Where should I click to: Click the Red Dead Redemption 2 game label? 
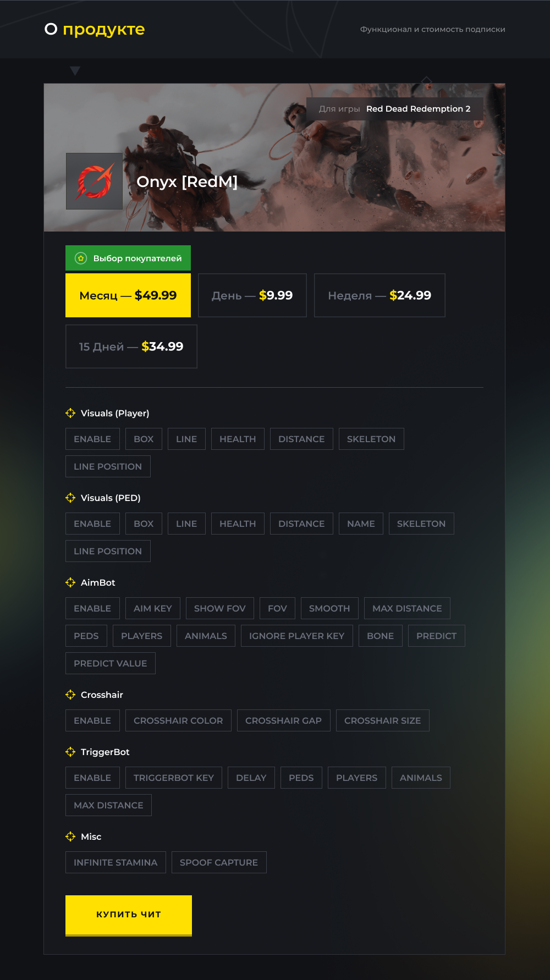(419, 109)
